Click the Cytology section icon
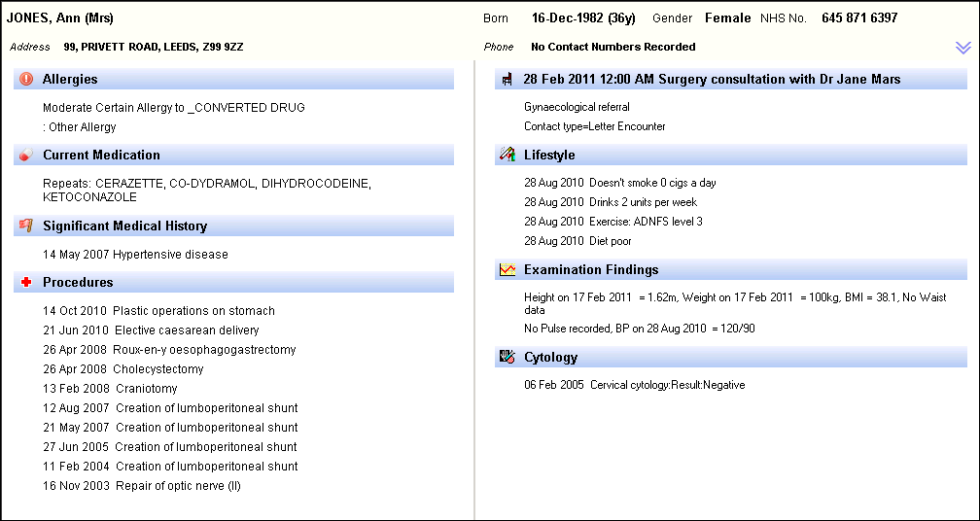 [507, 358]
